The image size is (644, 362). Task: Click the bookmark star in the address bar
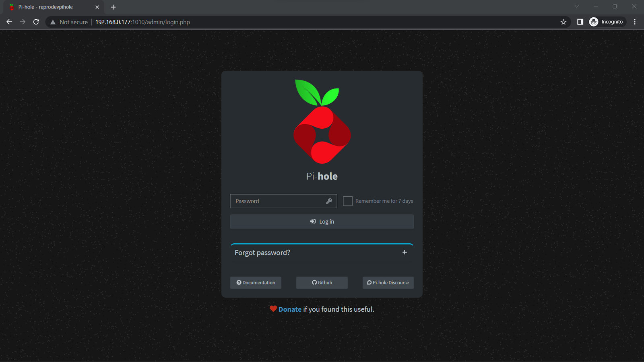[563, 22]
